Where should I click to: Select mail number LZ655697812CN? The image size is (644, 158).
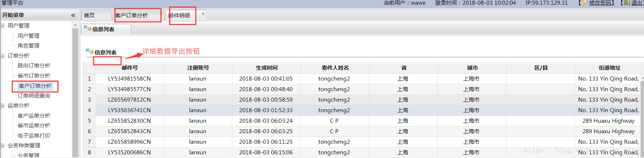point(130,100)
